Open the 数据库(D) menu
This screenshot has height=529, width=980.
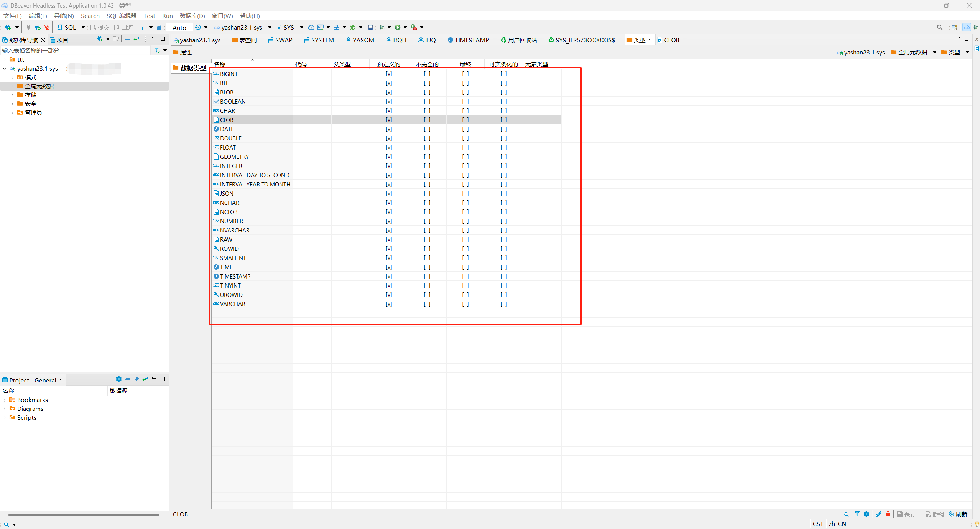pos(192,16)
